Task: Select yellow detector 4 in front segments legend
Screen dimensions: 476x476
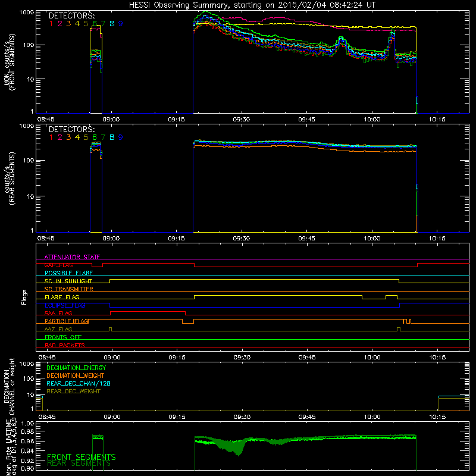Action: point(77,23)
